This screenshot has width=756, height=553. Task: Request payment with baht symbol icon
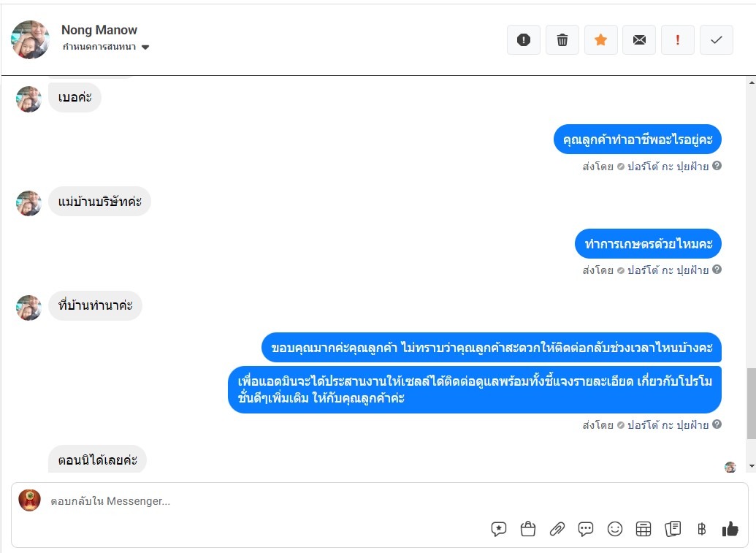701,529
